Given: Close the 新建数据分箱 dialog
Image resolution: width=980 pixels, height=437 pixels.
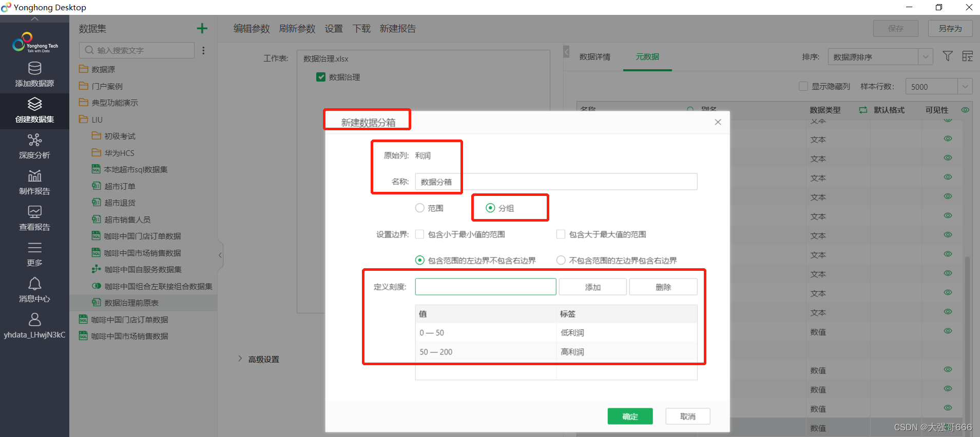Looking at the screenshot, I should pos(718,122).
